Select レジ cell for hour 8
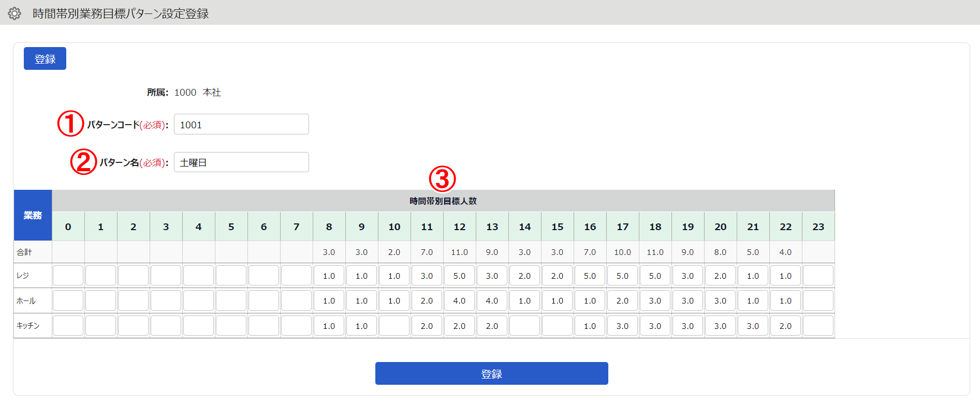Image resolution: width=980 pixels, height=407 pixels. [329, 276]
